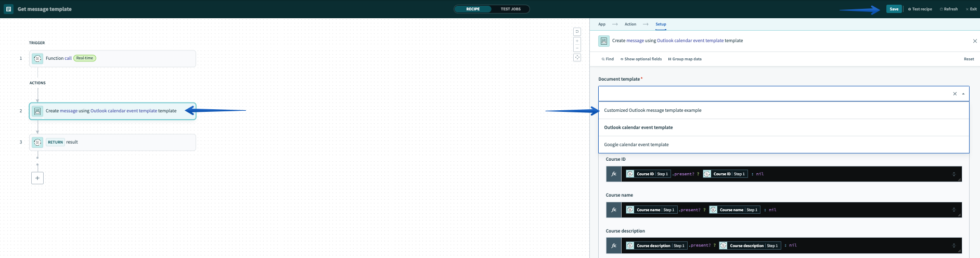Save the recipe
This screenshot has height=258, width=980.
coord(894,9)
